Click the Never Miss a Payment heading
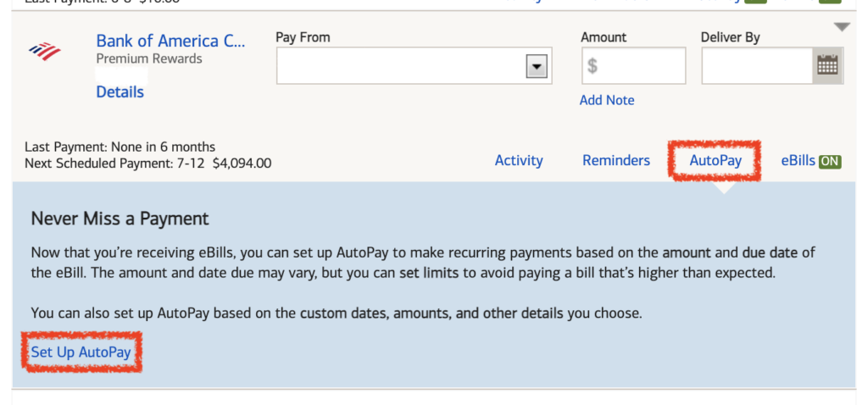 tap(120, 219)
